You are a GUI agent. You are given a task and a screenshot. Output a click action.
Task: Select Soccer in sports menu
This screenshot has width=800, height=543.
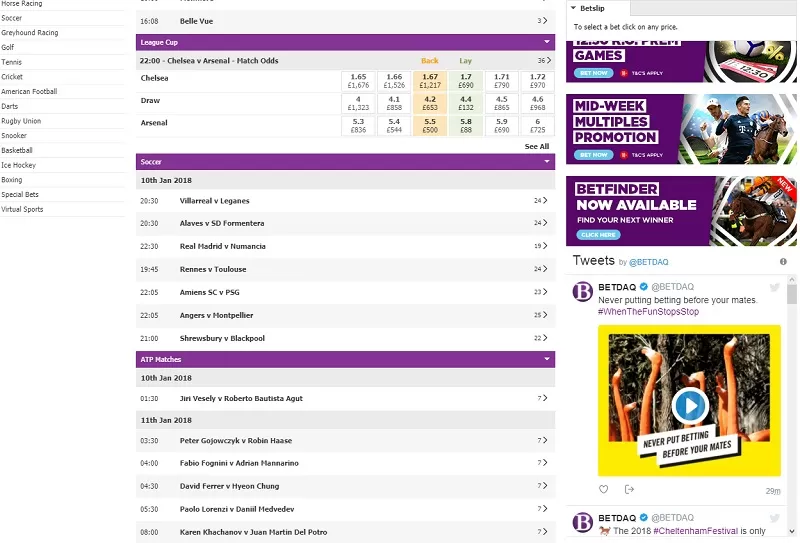(x=12, y=18)
